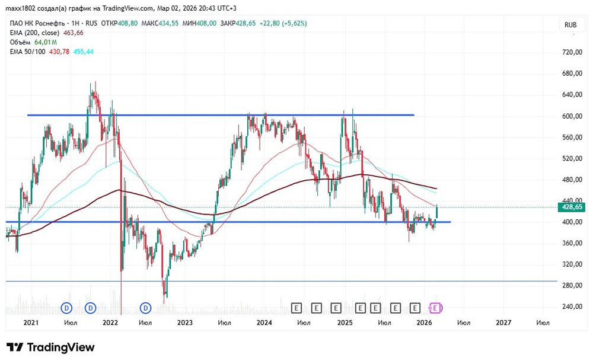
Task: Open the earnings E marker just right of 2025
Action: pyautogui.click(x=361, y=308)
